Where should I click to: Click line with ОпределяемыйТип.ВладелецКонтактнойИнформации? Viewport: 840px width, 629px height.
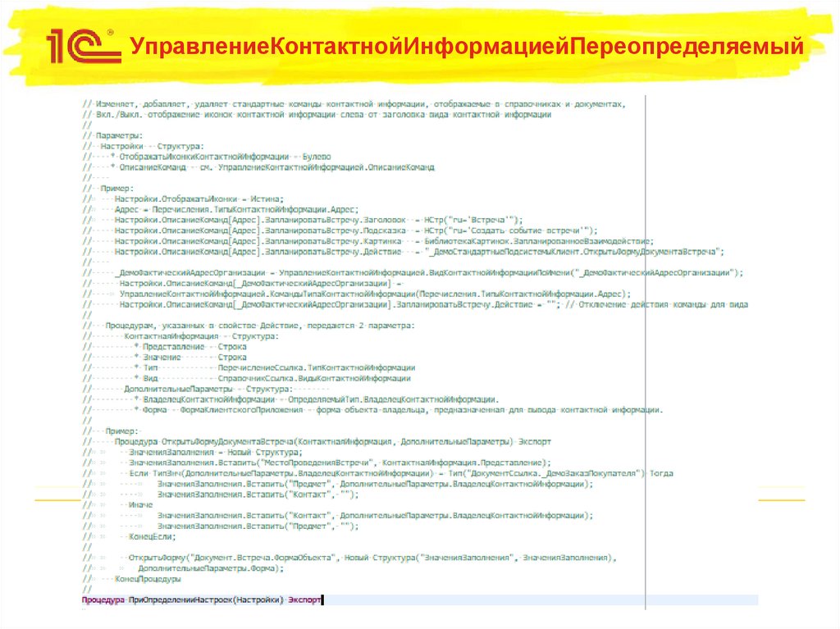coord(291,399)
